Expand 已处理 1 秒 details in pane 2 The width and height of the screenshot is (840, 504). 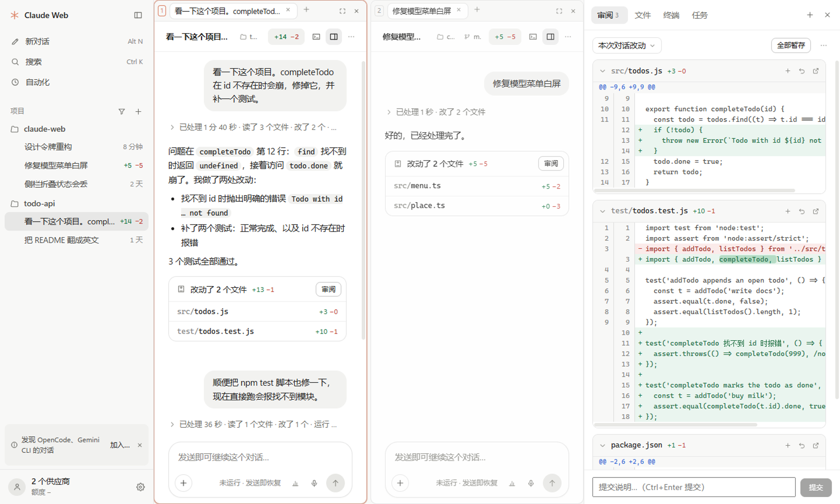click(x=436, y=112)
